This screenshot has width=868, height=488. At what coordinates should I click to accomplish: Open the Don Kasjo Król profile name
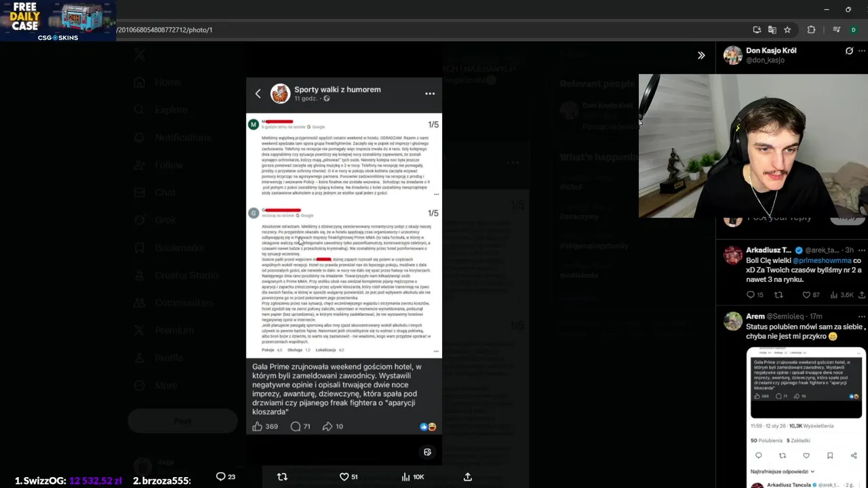click(x=771, y=51)
